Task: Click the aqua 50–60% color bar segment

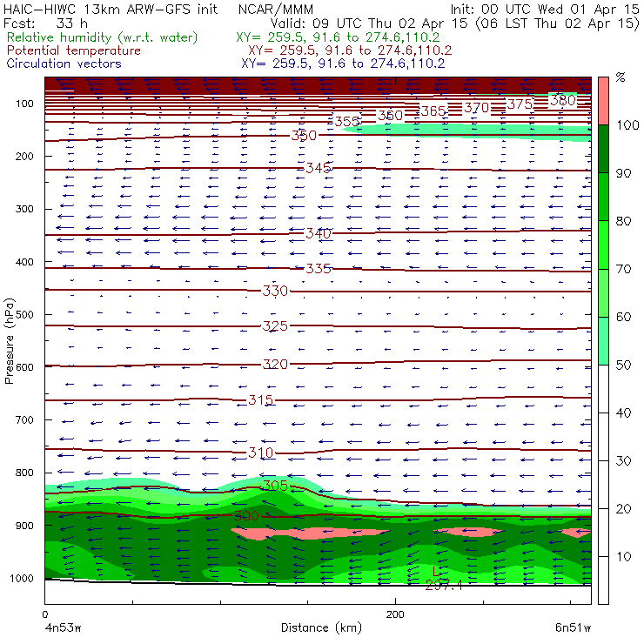Action: [x=603, y=341]
